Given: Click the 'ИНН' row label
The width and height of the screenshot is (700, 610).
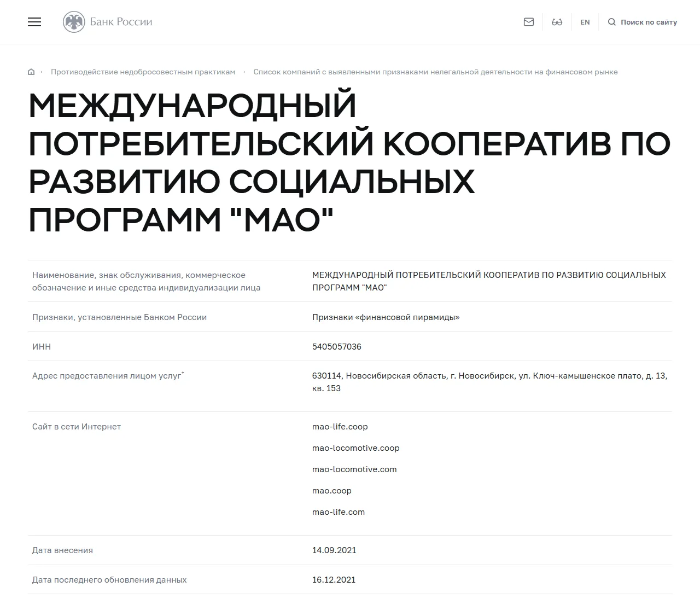Looking at the screenshot, I should click(x=42, y=346).
